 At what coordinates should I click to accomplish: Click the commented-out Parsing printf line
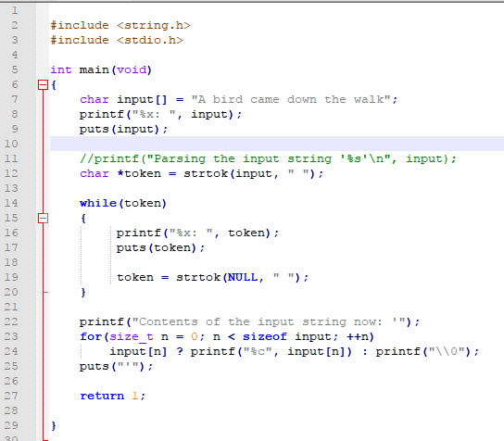pos(268,158)
